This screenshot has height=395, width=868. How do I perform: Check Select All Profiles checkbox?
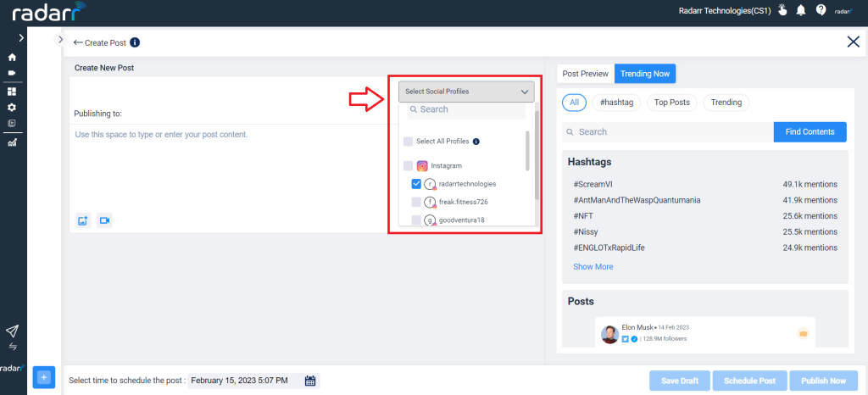(x=408, y=142)
